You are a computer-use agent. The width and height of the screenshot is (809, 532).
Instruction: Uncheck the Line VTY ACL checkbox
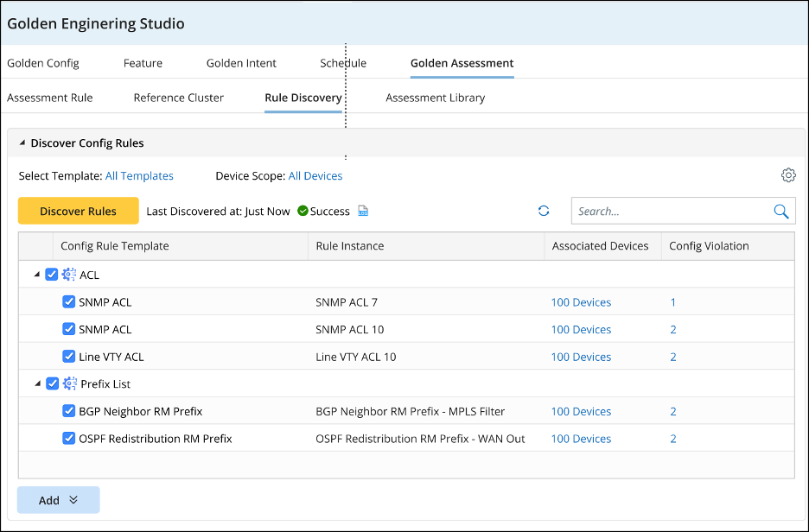coord(69,357)
